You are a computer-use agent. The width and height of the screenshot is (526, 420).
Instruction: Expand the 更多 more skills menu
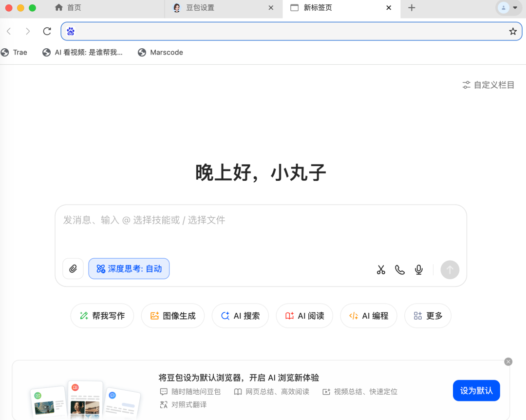428,316
